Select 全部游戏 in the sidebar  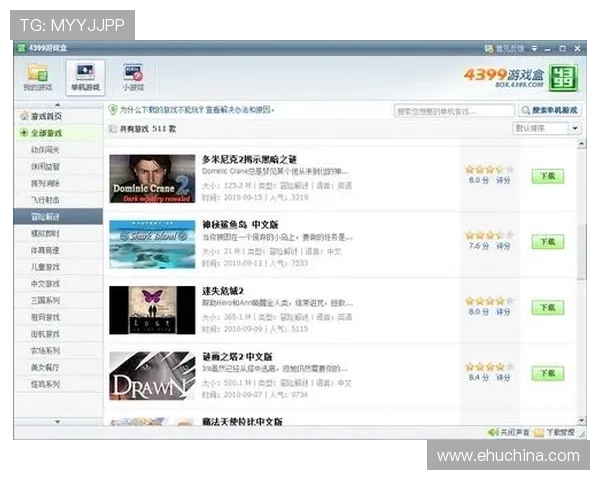coord(58,133)
